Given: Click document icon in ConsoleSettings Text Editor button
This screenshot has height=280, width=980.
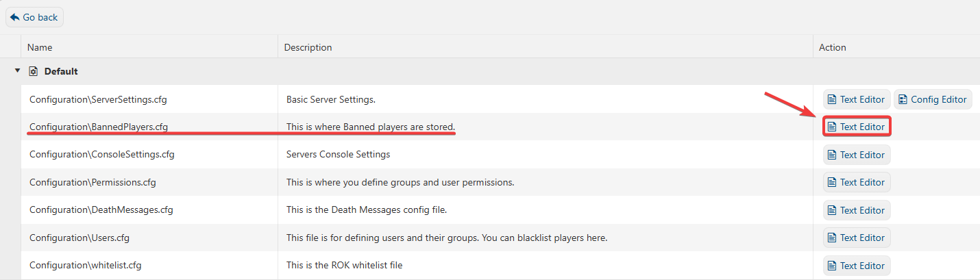Looking at the screenshot, I should coord(832,155).
